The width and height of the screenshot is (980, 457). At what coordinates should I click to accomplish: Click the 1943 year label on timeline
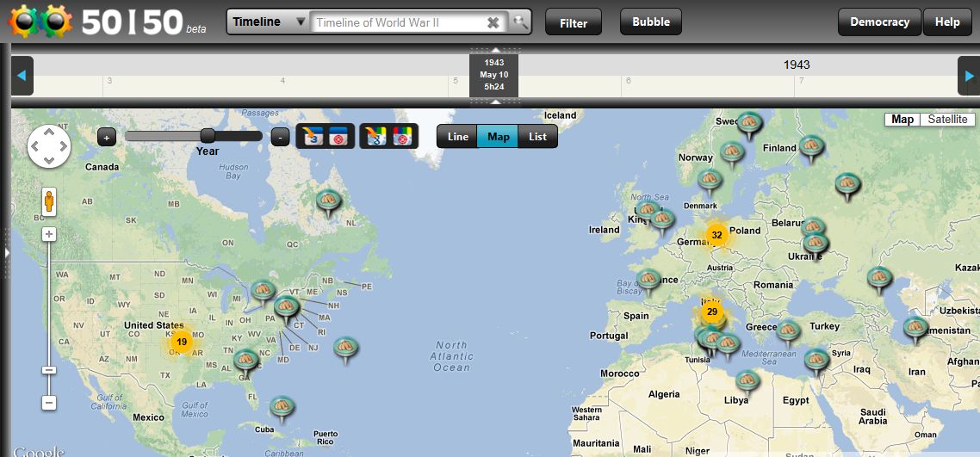tap(797, 65)
